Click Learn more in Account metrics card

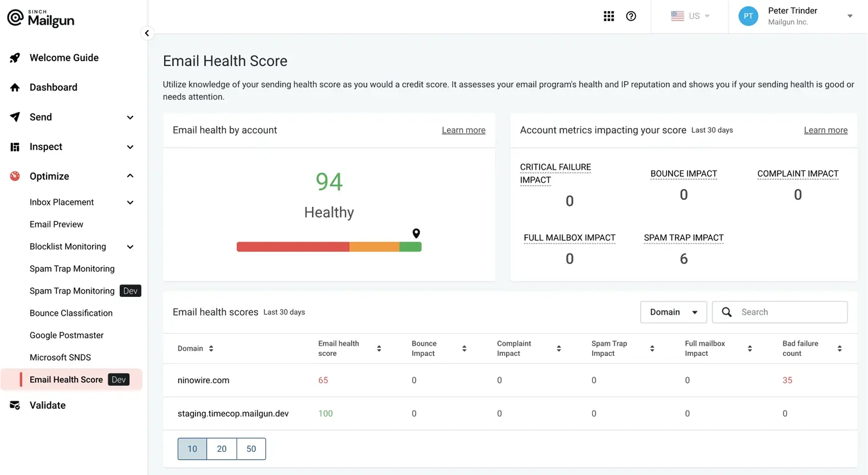coord(826,130)
